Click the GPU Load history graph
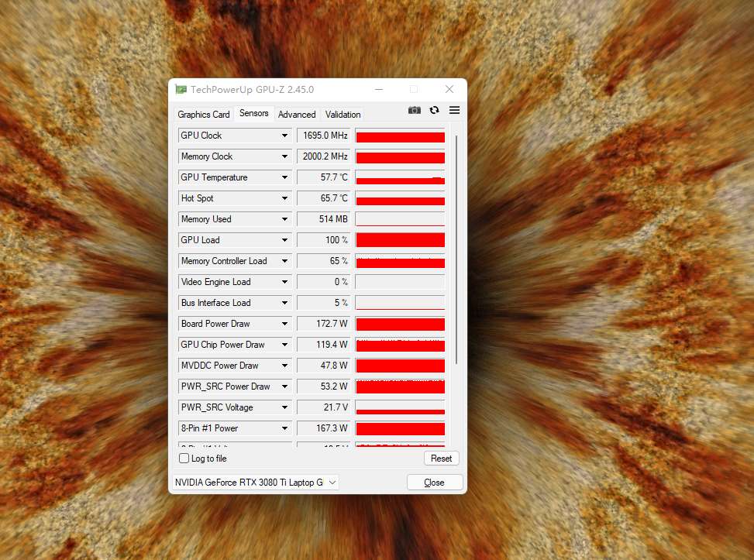Image resolution: width=754 pixels, height=560 pixels. tap(400, 240)
